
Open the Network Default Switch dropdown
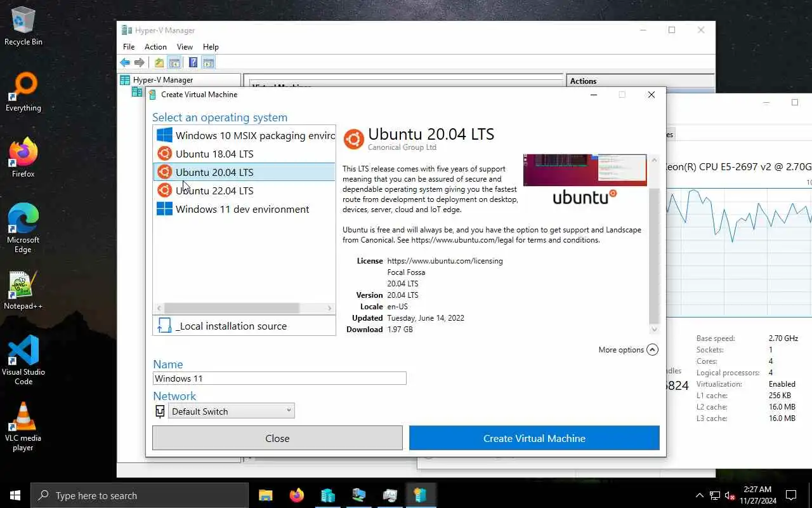coord(231,411)
